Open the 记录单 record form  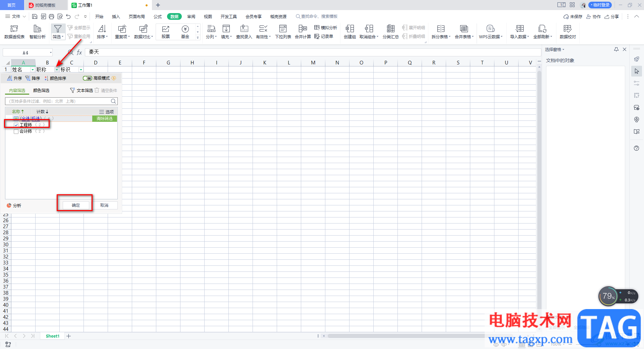coord(324,36)
